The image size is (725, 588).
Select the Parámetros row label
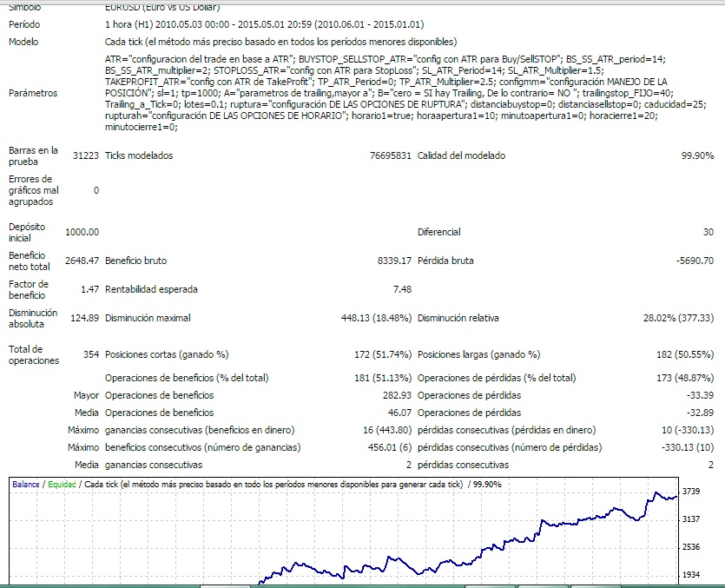coord(33,93)
